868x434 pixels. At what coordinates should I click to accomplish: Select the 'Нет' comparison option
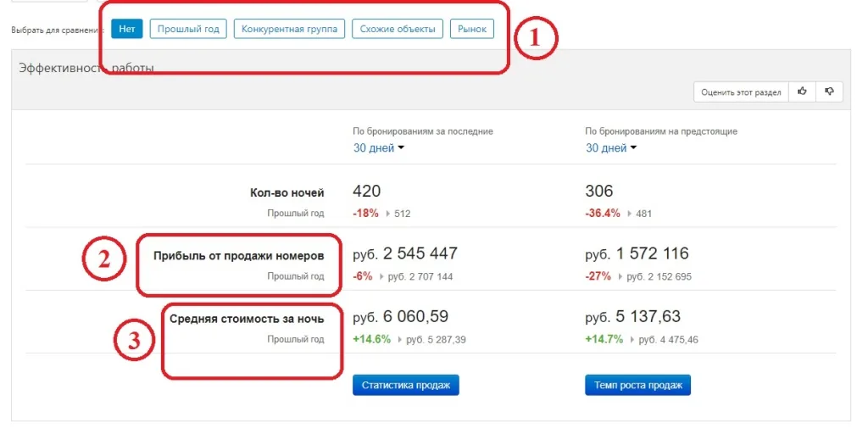(127, 29)
